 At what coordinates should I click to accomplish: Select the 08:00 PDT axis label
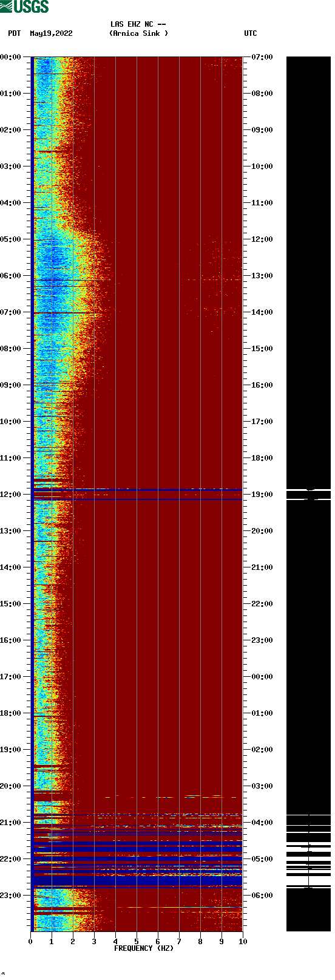(x=11, y=349)
